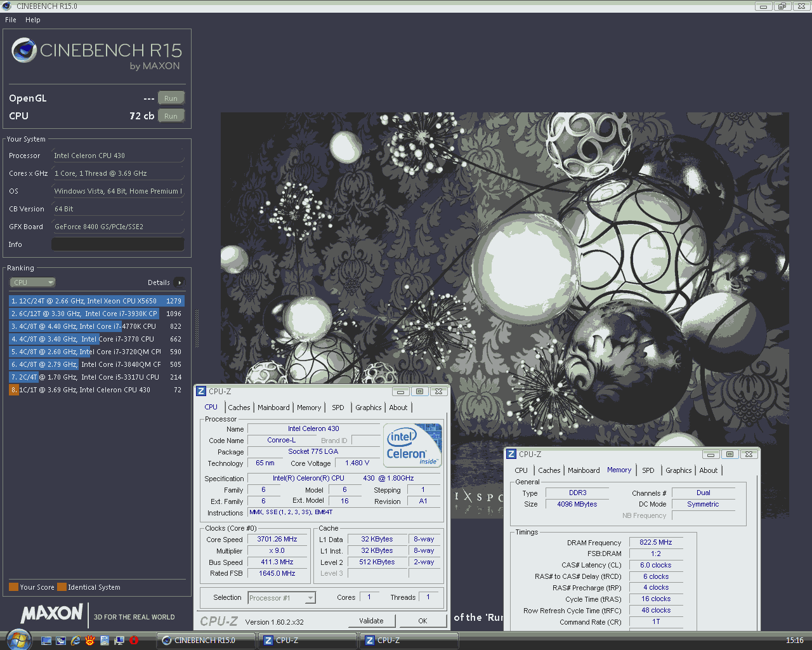Image resolution: width=812 pixels, height=650 pixels.
Task: Click DRAM Frequency value 822.5 MHz
Action: point(656,542)
